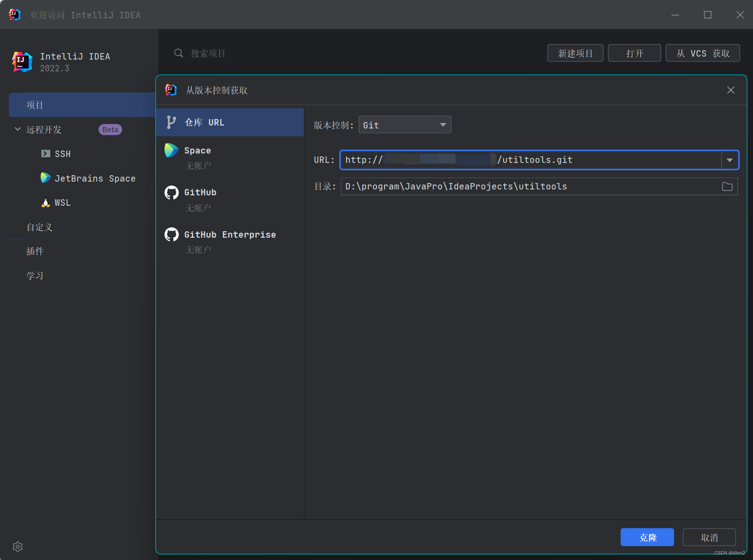Collapse the 远程开发 section chevron

click(18, 129)
